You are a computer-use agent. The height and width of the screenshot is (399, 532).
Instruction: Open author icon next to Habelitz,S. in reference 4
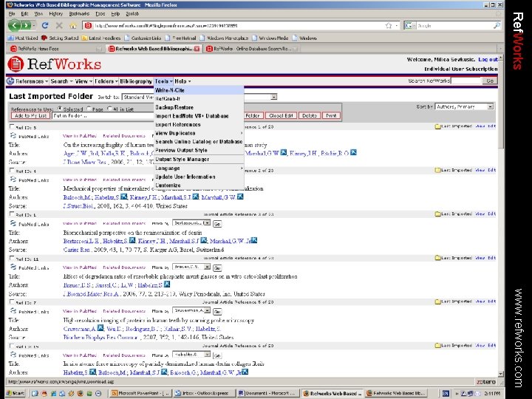click(167, 284)
